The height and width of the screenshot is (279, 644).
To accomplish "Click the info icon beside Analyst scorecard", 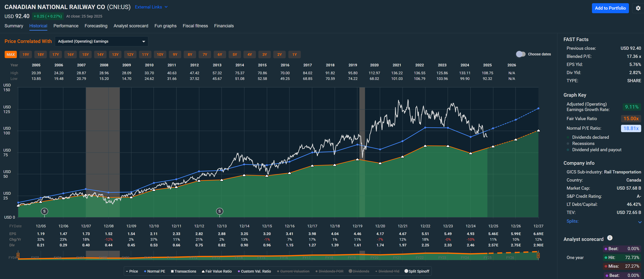I will [x=610, y=238].
